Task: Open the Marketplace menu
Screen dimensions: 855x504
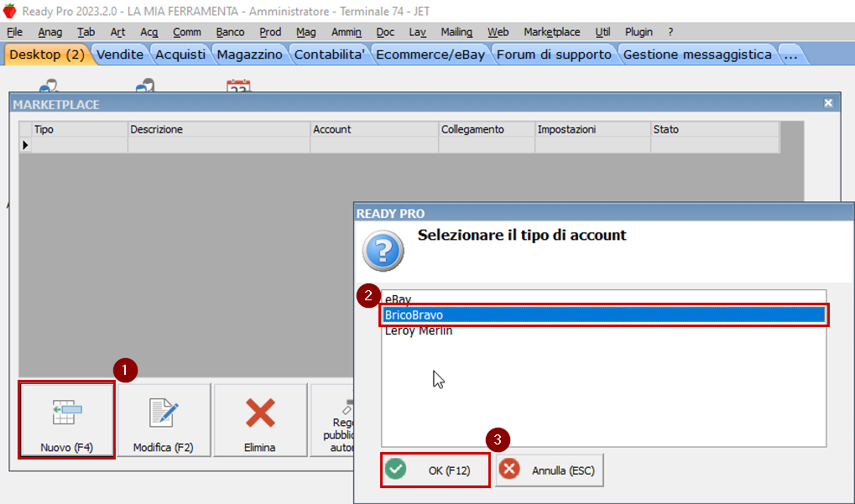Action: [x=551, y=32]
